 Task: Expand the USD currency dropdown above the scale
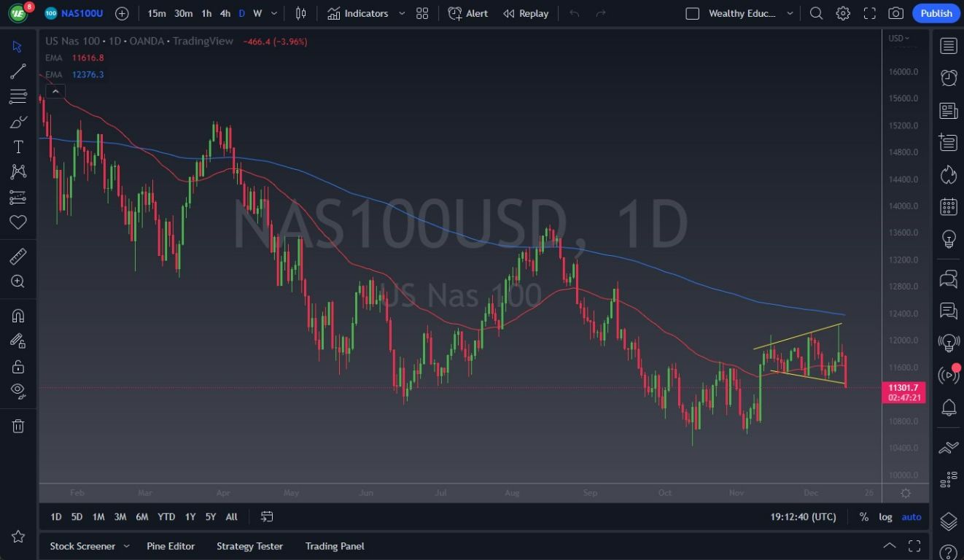[899, 38]
